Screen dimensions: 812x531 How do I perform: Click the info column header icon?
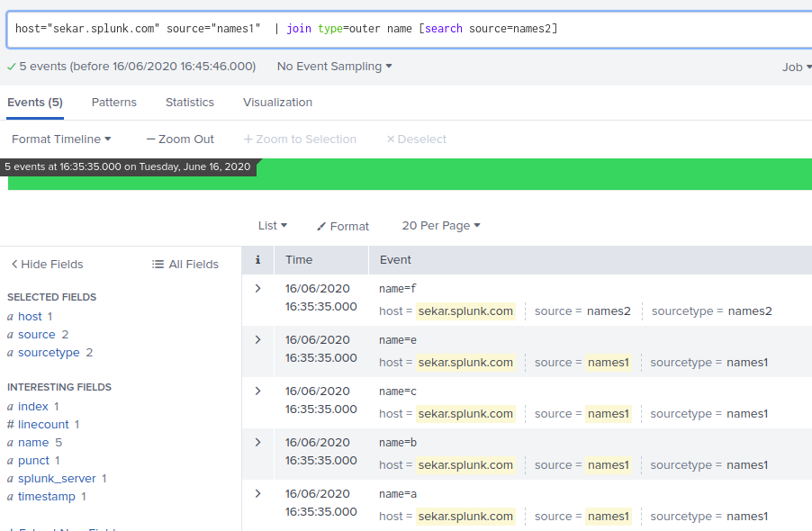[257, 260]
